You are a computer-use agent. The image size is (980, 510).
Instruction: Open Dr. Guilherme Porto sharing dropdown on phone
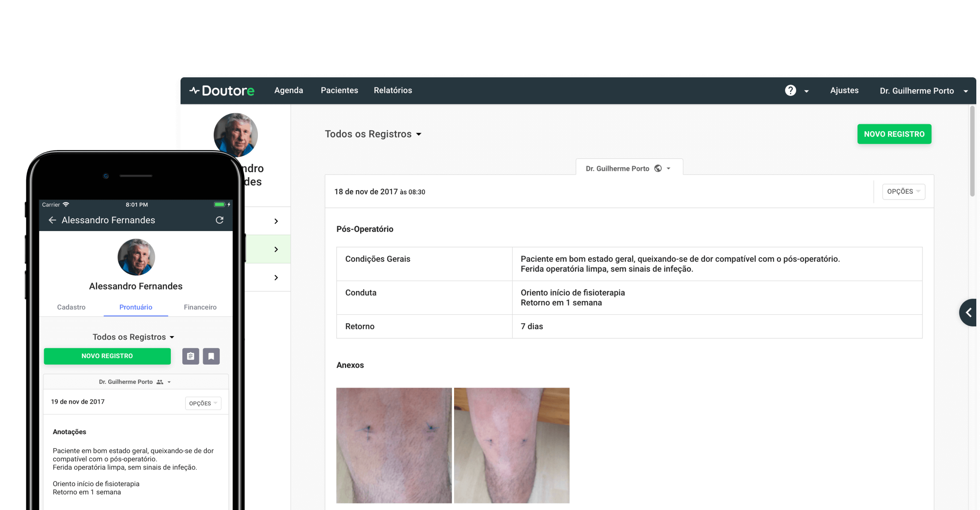(135, 382)
